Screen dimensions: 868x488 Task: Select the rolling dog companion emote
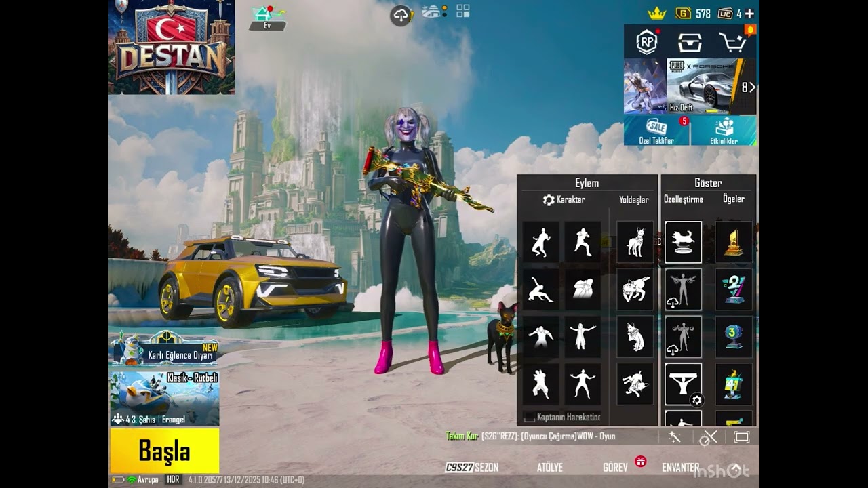[635, 384]
